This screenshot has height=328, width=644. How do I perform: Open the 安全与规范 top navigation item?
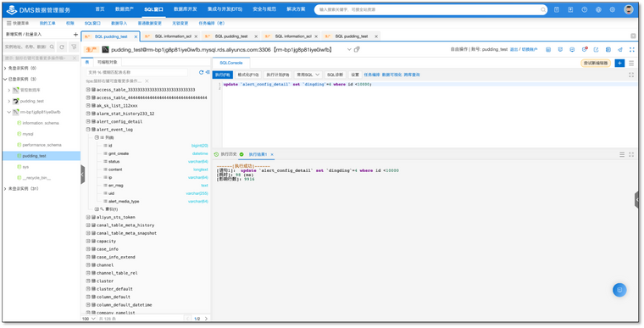click(x=264, y=9)
